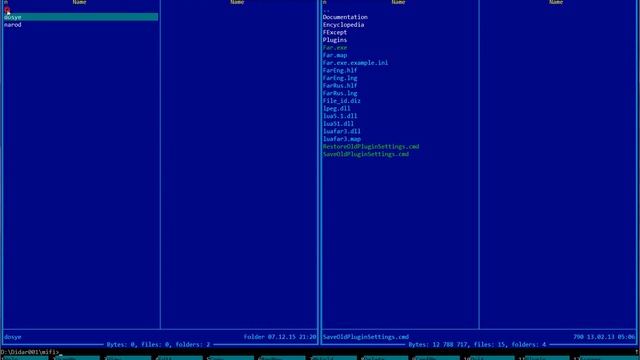This screenshot has height=360, width=640.
Task: Click '790 13.02.13 05:06' file info
Action: (604, 337)
